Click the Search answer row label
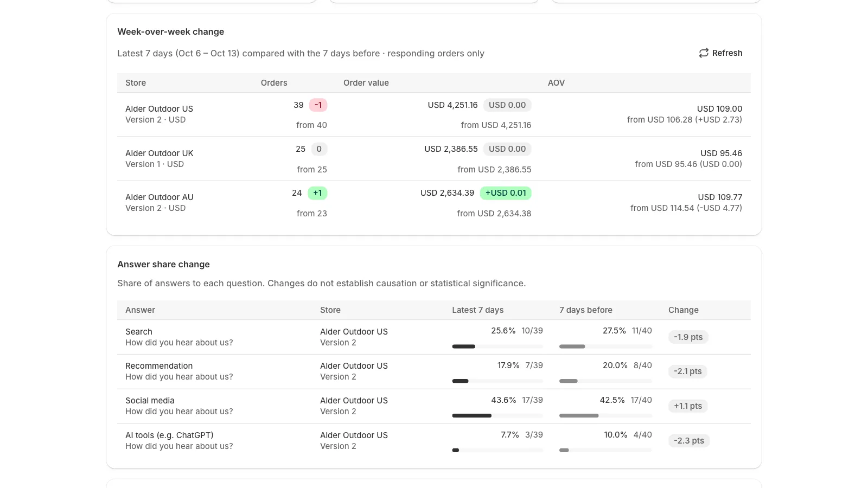Viewport: 868px width, 488px height. tap(139, 332)
